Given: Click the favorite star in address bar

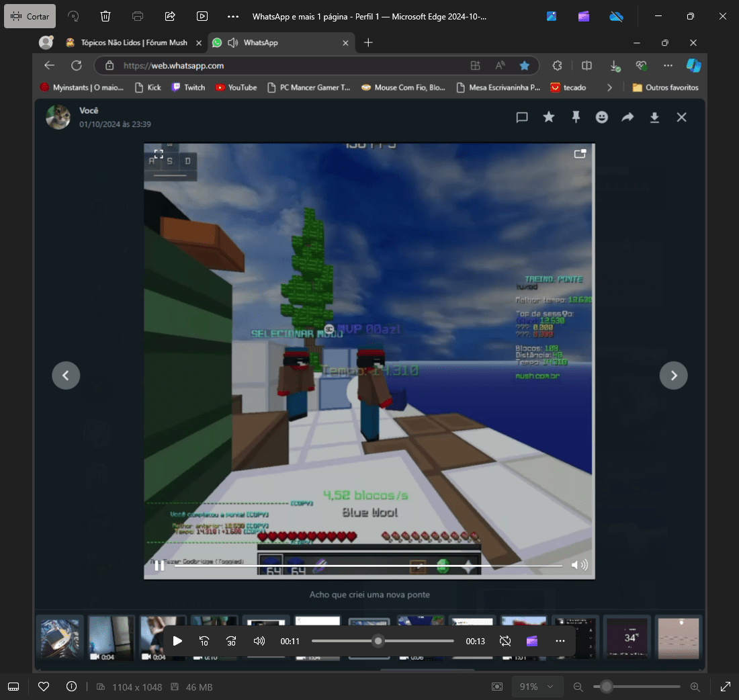Looking at the screenshot, I should (524, 66).
